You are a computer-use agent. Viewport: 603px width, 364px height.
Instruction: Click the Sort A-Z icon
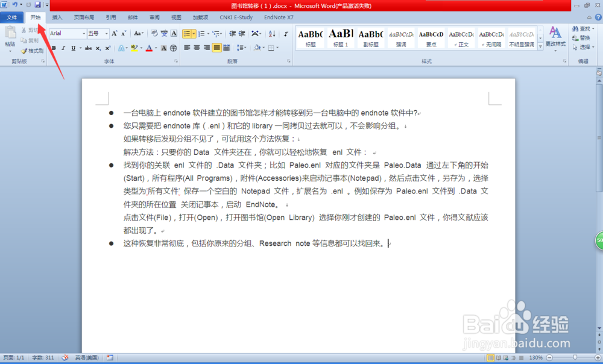(272, 34)
